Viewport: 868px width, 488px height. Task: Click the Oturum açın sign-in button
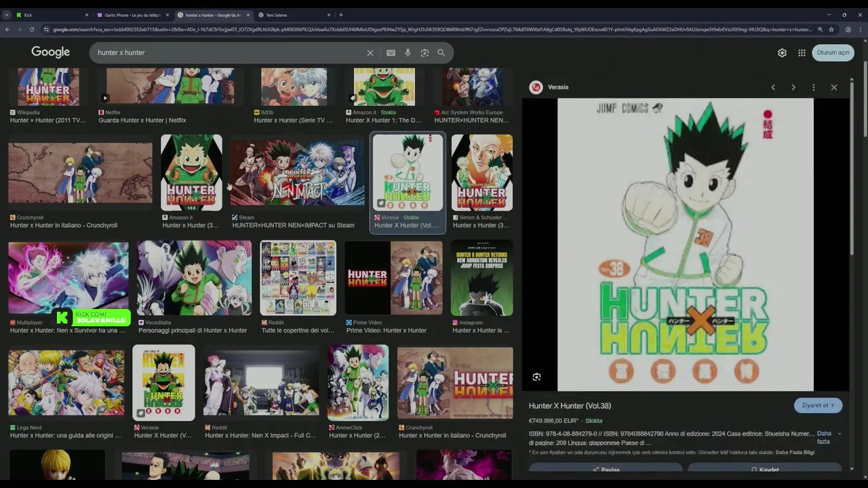[x=833, y=53]
